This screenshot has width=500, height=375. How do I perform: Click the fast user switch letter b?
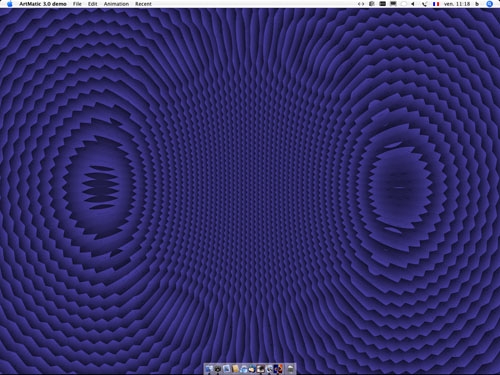pyautogui.click(x=477, y=4)
